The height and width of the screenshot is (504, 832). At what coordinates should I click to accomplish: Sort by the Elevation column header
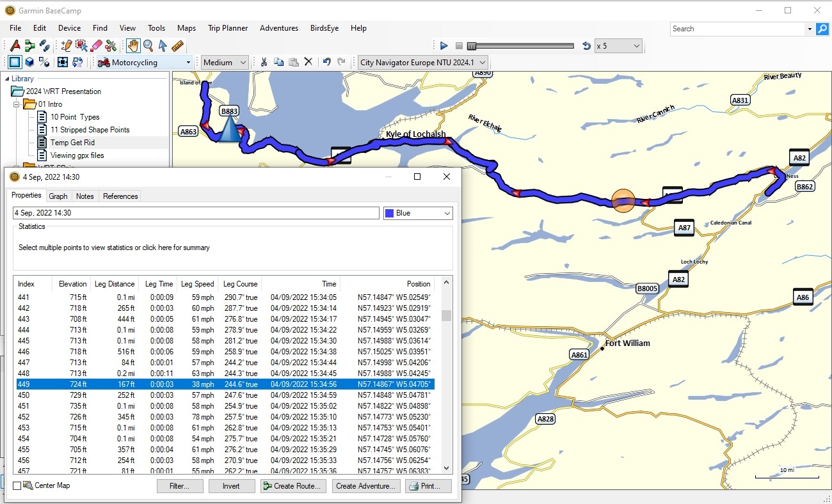coord(72,284)
